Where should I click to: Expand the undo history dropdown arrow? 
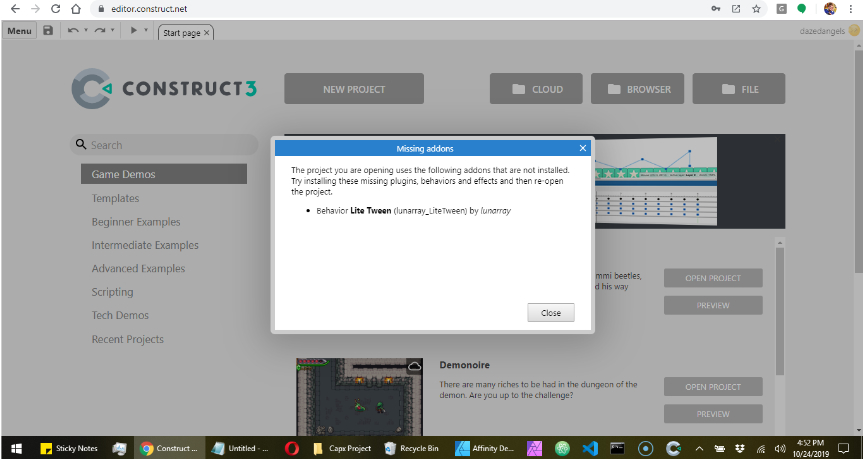click(86, 31)
